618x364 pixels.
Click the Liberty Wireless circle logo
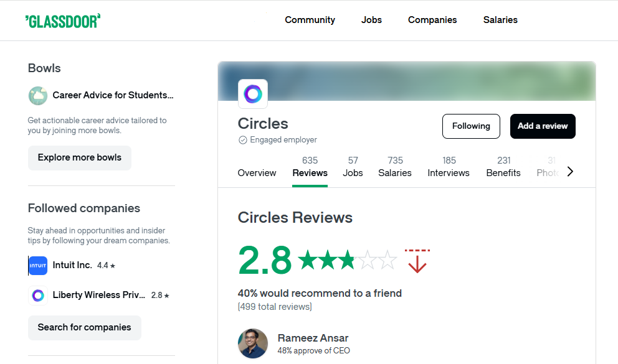(38, 296)
